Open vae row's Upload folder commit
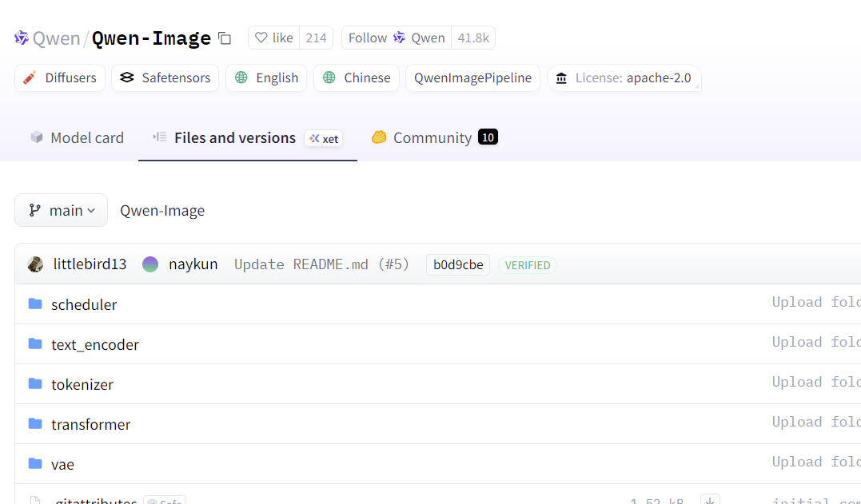The width and height of the screenshot is (861, 504). 816,462
